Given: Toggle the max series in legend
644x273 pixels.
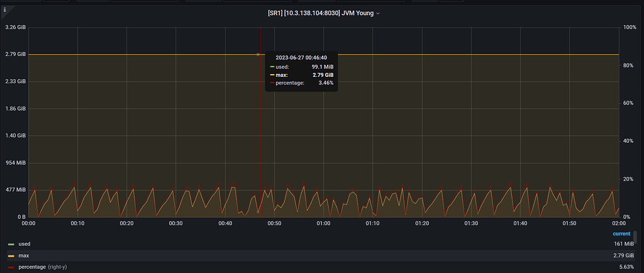Looking at the screenshot, I should [x=23, y=255].
